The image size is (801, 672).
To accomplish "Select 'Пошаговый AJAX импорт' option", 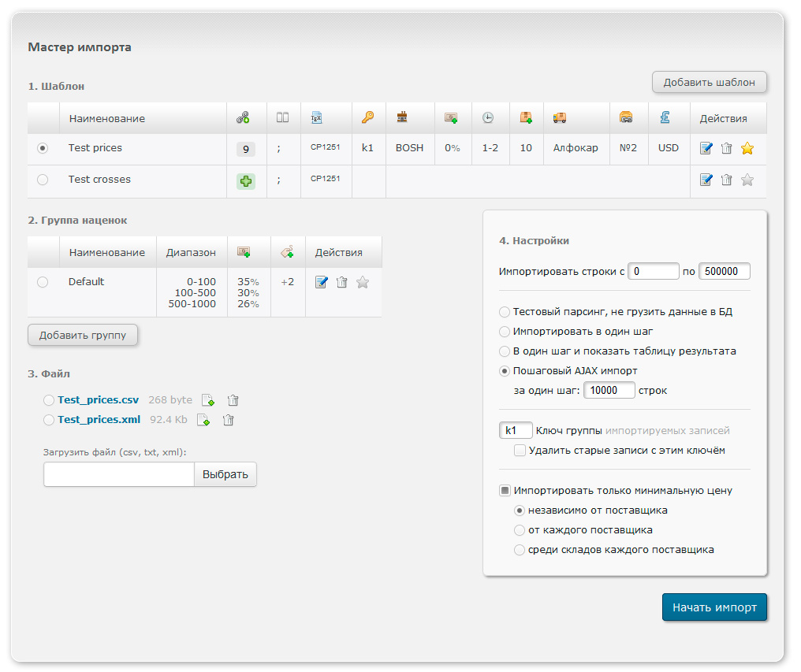I will coord(505,371).
